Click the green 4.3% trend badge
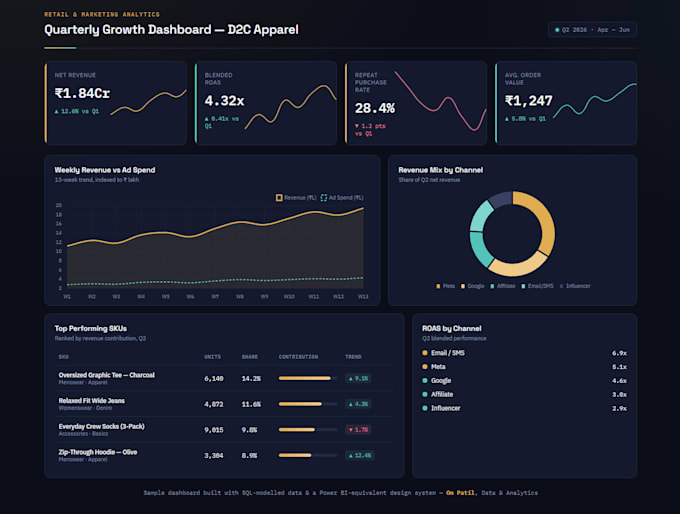 coord(358,404)
